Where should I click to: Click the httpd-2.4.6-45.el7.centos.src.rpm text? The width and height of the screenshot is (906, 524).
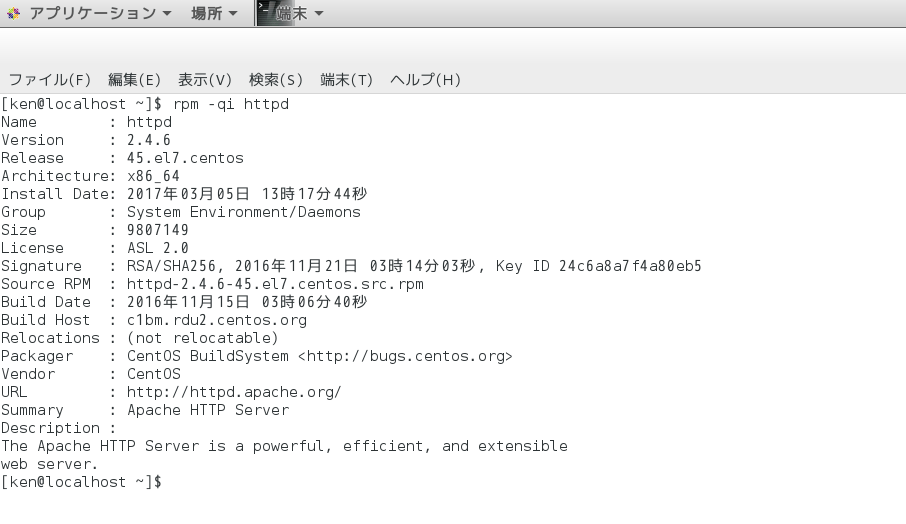click(275, 284)
